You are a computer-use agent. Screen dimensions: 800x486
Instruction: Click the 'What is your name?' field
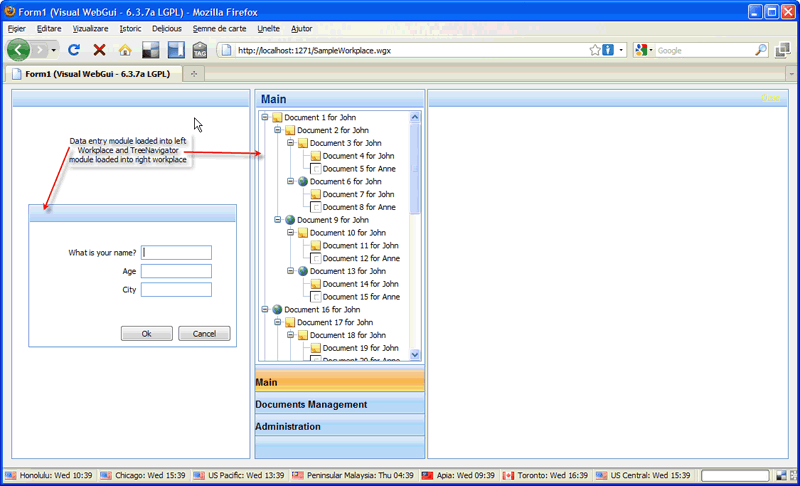[177, 252]
